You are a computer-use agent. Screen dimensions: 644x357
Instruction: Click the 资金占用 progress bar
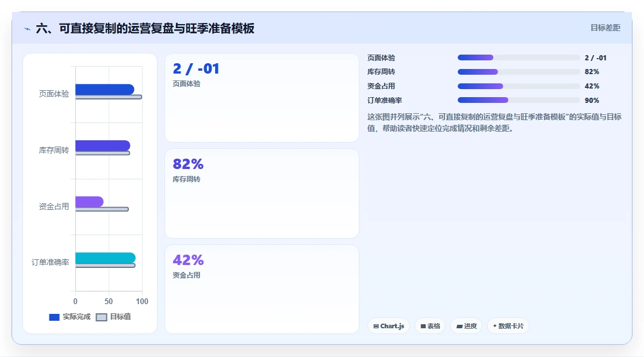519,86
